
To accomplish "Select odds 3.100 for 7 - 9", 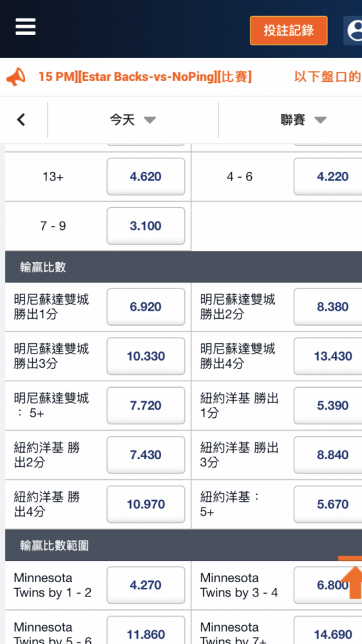I will 146,226.
